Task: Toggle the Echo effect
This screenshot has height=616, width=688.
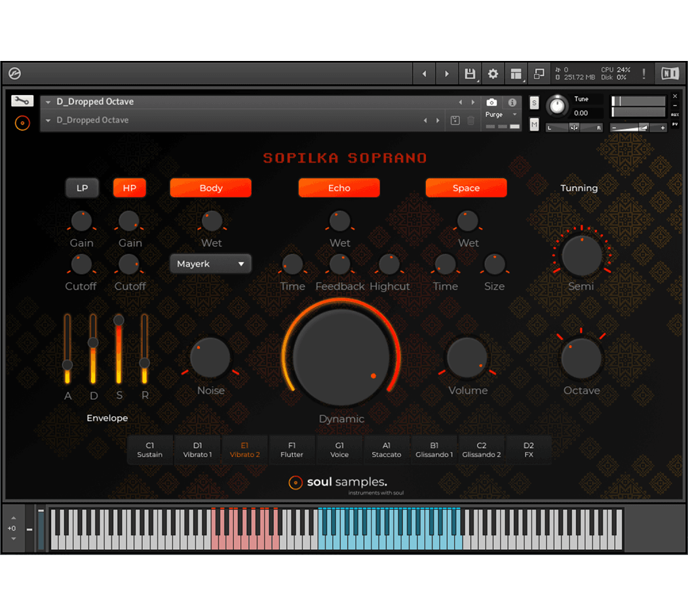Action: tap(339, 188)
